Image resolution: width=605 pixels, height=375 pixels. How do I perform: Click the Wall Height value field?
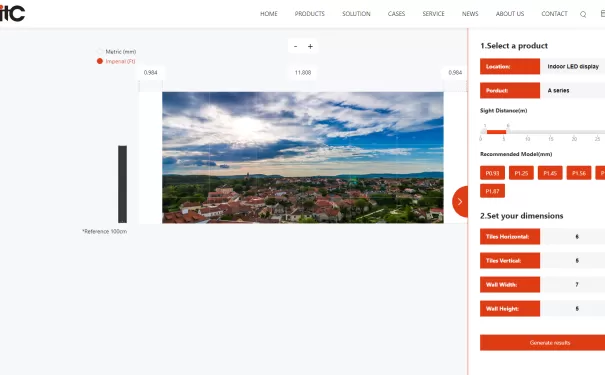573,308
